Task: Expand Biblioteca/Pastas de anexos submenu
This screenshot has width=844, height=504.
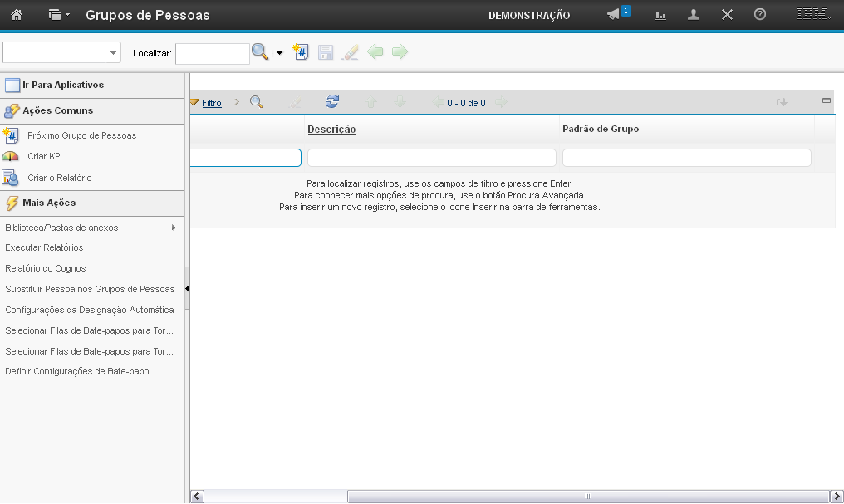Action: click(x=174, y=228)
